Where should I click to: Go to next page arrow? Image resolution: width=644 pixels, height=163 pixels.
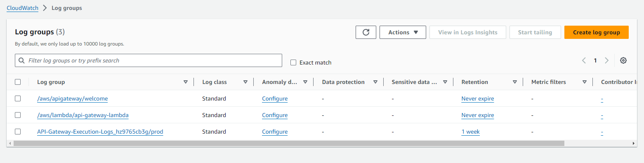coord(606,60)
